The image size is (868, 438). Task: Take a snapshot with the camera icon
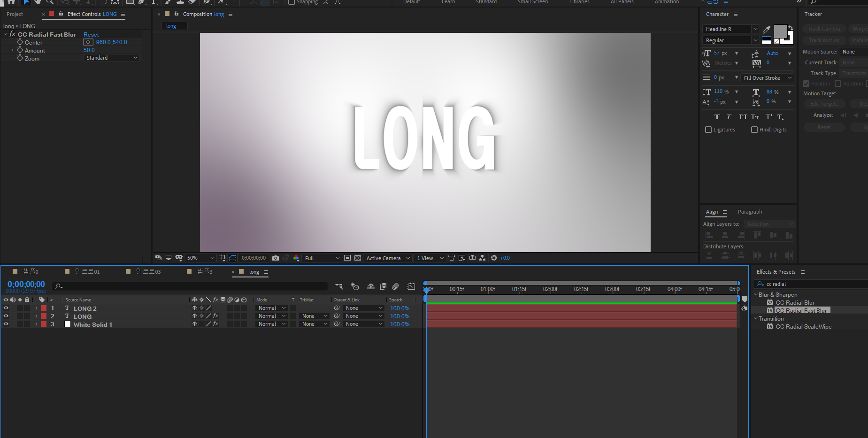pyautogui.click(x=276, y=258)
